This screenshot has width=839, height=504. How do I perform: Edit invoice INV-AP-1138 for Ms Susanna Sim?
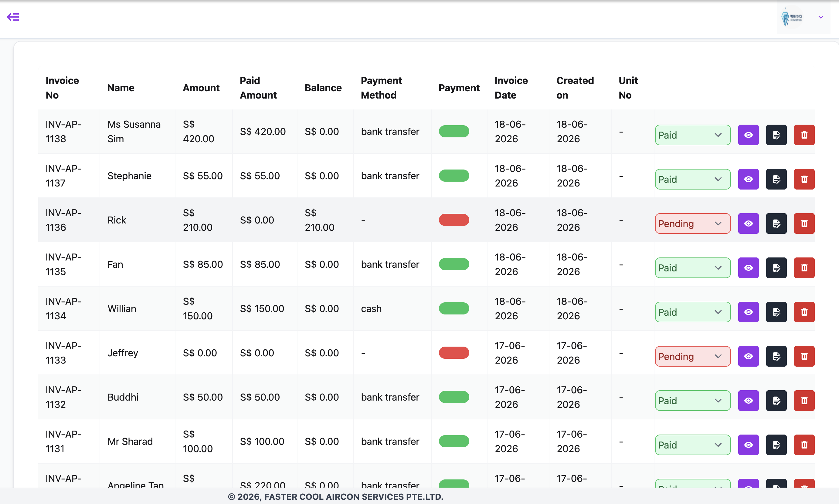776,135
